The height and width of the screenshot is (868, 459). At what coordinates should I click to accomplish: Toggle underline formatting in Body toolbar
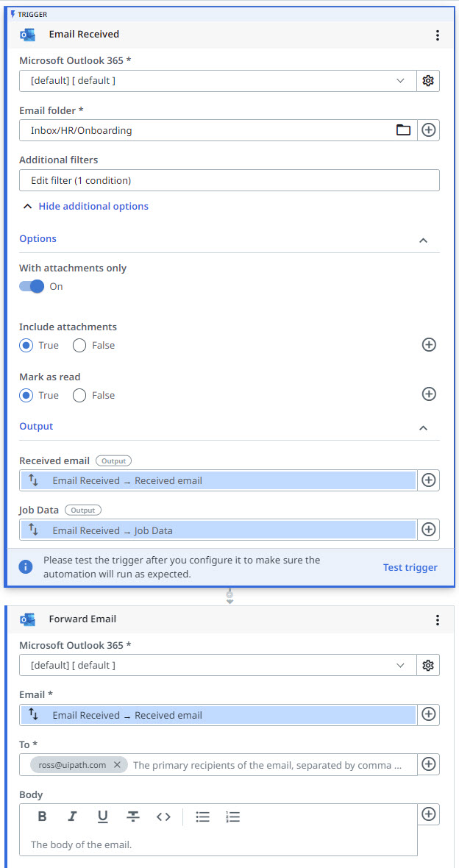coord(102,817)
